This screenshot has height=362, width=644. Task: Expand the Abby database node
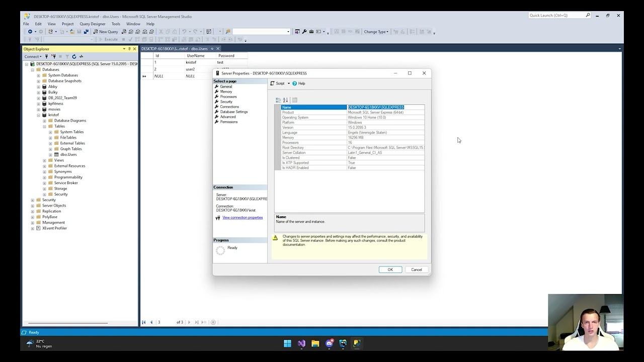[39, 87]
